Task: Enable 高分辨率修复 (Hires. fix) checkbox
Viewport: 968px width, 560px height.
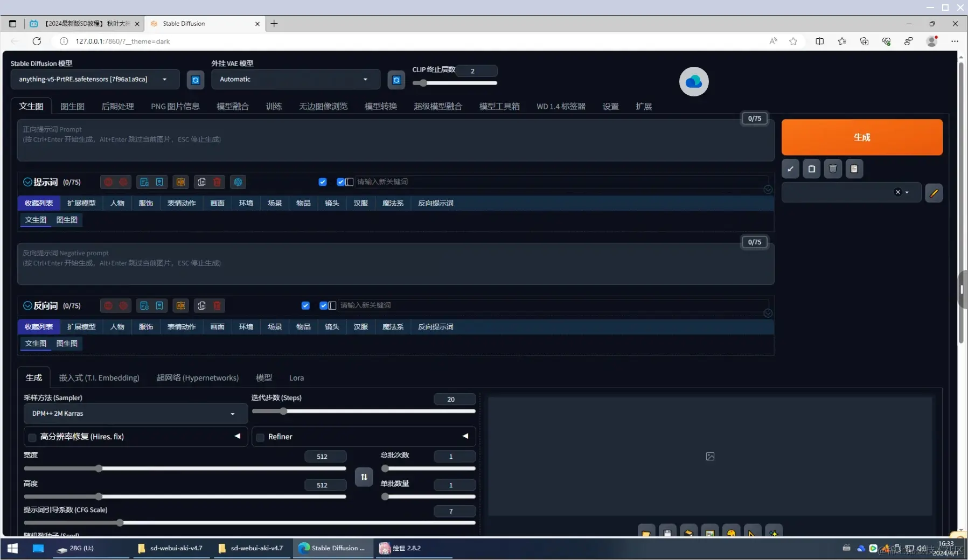Action: (32, 437)
